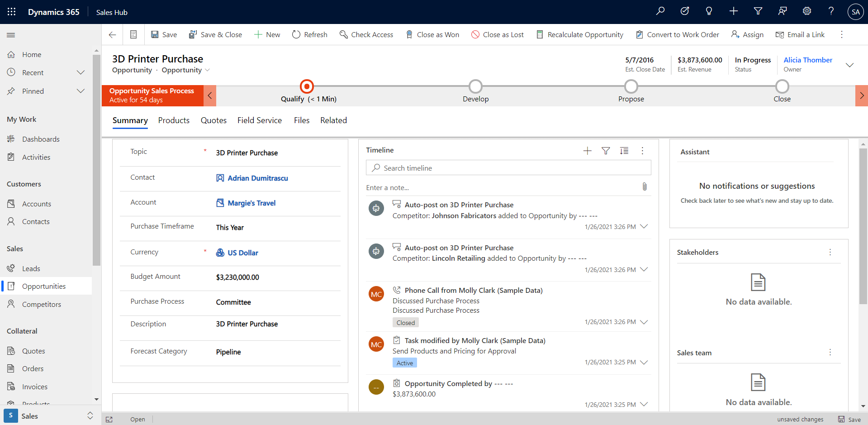Viewport: 868px width, 425px height.
Task: Open Sales team more commands ellipsis
Action: coord(830,352)
